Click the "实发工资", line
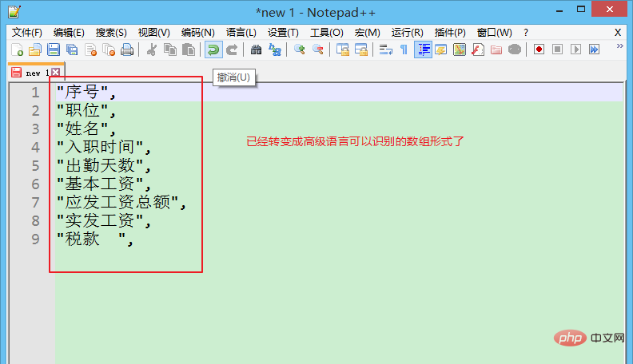This screenshot has height=364, width=633. pyautogui.click(x=104, y=220)
